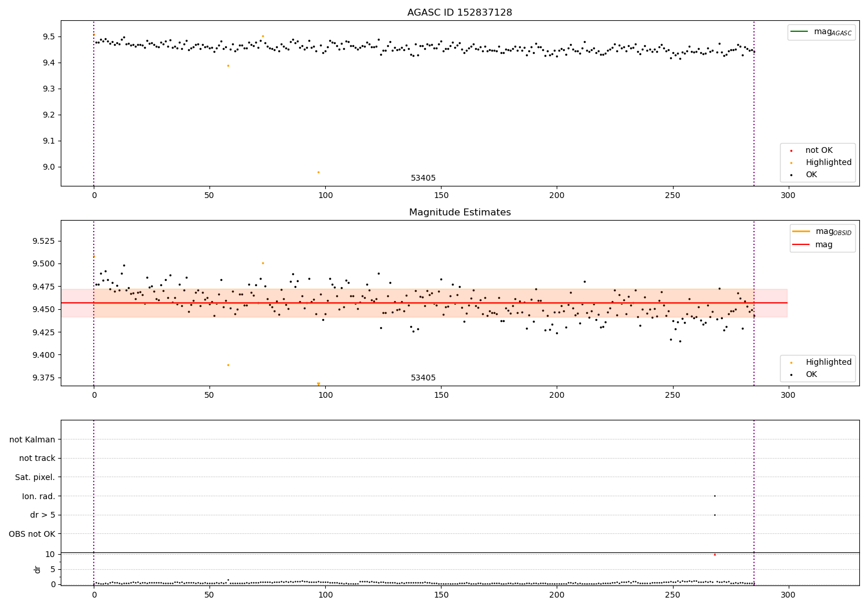Viewport: 868px width, 608px height.
Task: Click the '10' tick on the dr axis
Action: 51,554
